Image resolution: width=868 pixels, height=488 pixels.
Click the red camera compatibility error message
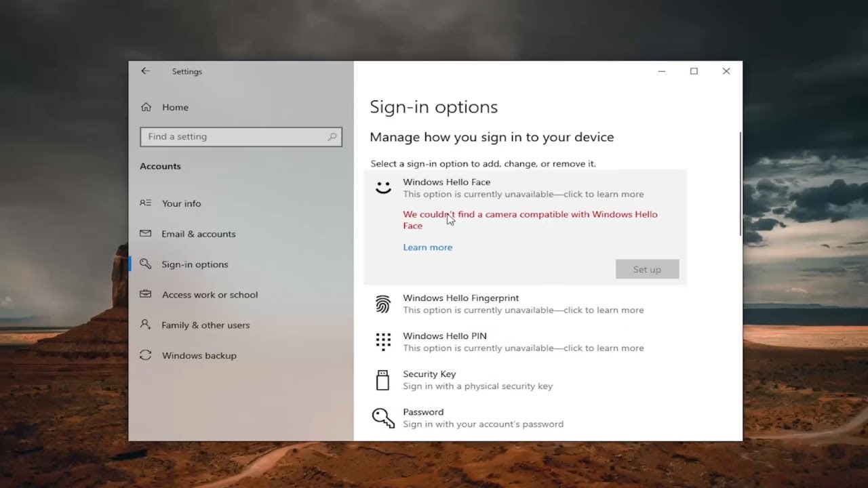pyautogui.click(x=530, y=220)
